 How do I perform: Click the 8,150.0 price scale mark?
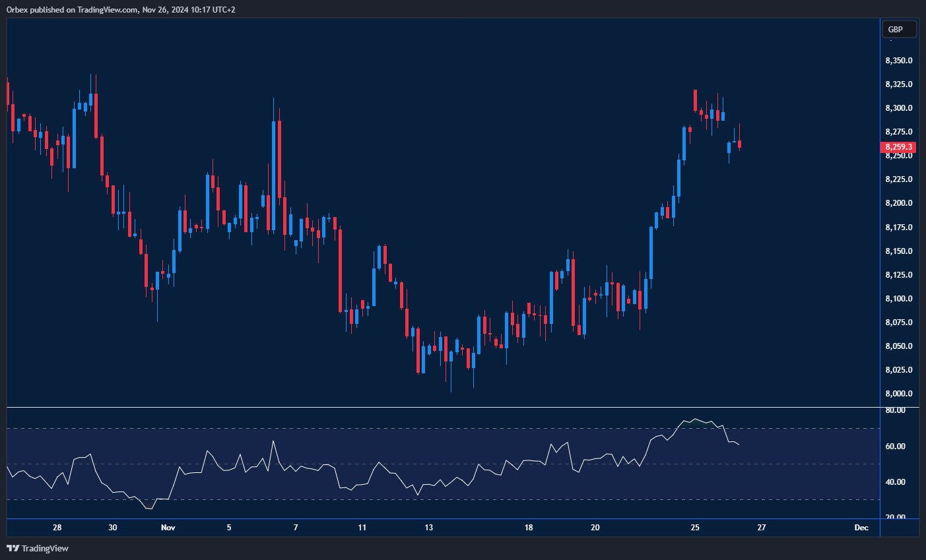(898, 251)
